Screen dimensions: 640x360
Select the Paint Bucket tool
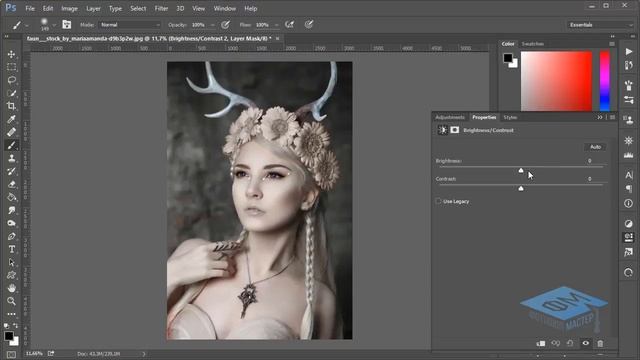(11, 198)
